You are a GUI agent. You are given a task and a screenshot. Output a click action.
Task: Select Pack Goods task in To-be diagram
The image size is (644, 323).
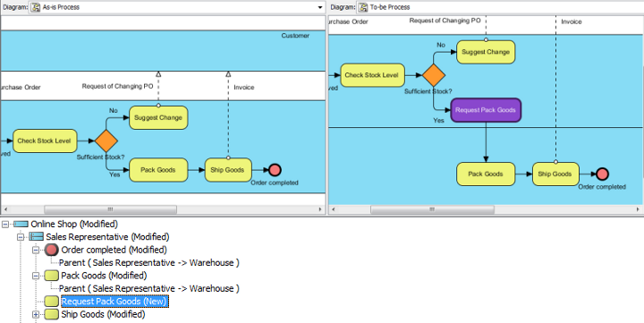[x=486, y=174]
